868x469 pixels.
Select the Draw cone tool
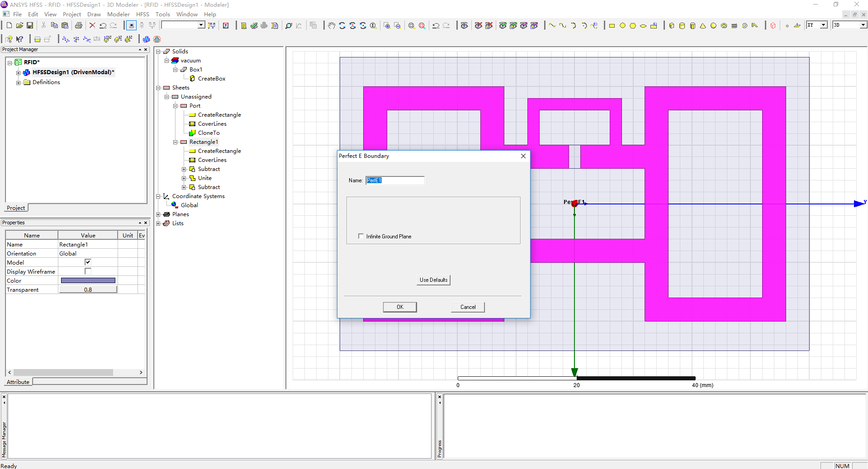coord(703,26)
